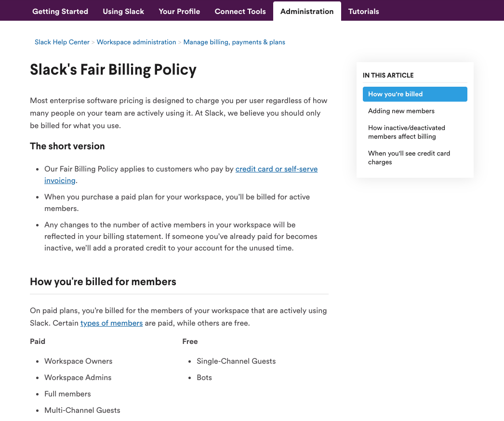Image resolution: width=504 pixels, height=421 pixels.
Task: Open Workspace administration breadcrumb link
Action: (x=136, y=42)
